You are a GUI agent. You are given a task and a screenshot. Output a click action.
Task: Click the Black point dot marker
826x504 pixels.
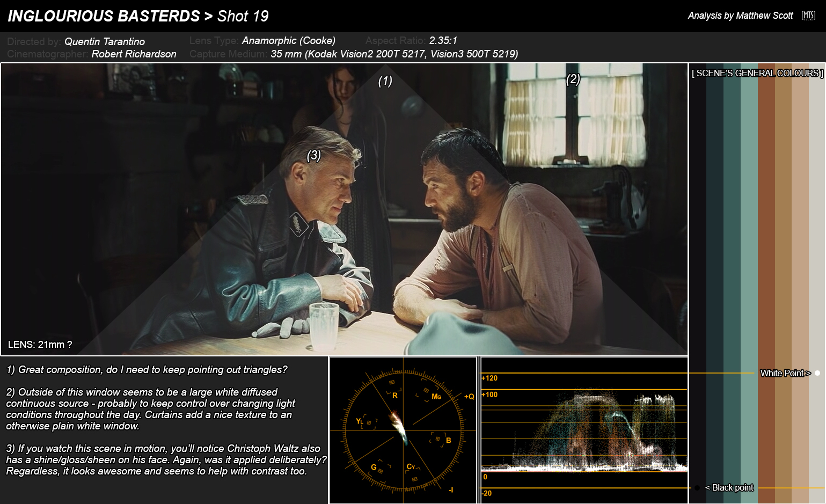coord(697,488)
